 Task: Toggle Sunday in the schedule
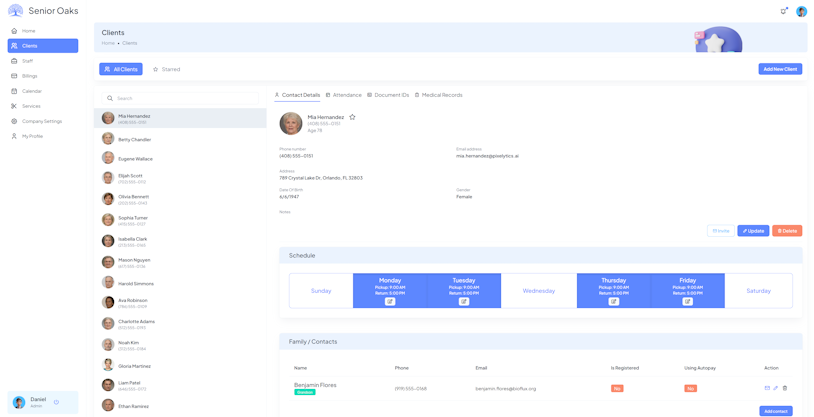click(x=321, y=291)
